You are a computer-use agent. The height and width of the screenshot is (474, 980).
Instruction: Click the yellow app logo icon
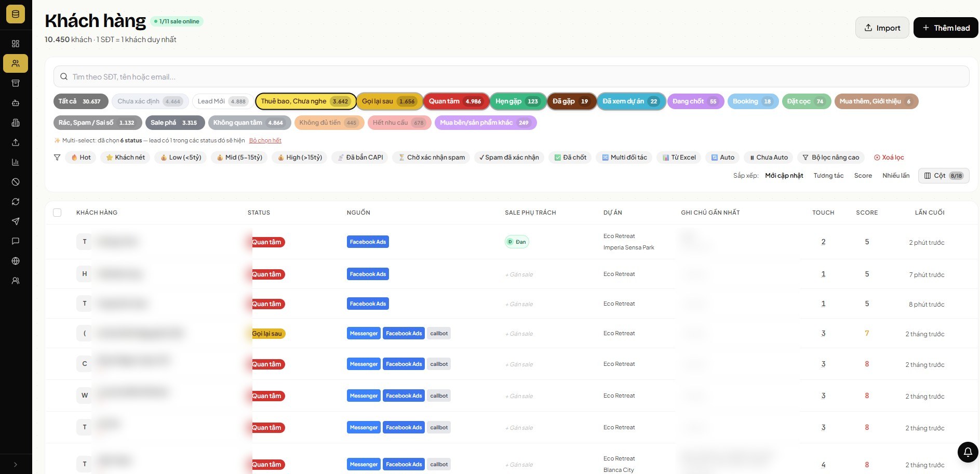pyautogui.click(x=16, y=14)
